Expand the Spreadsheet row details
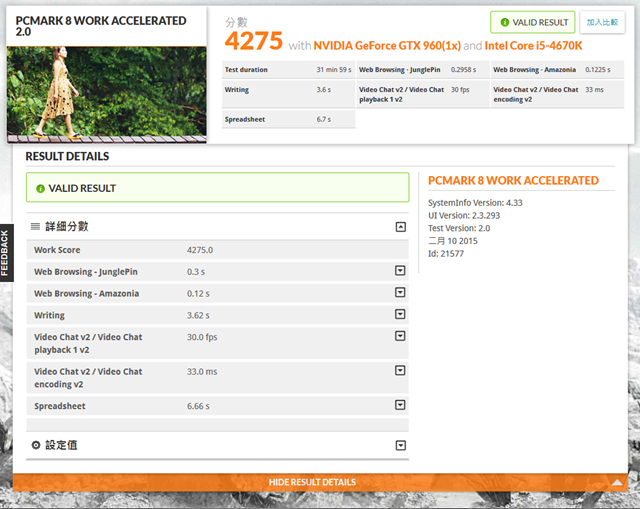Viewport: 640px width, 509px height. [400, 405]
